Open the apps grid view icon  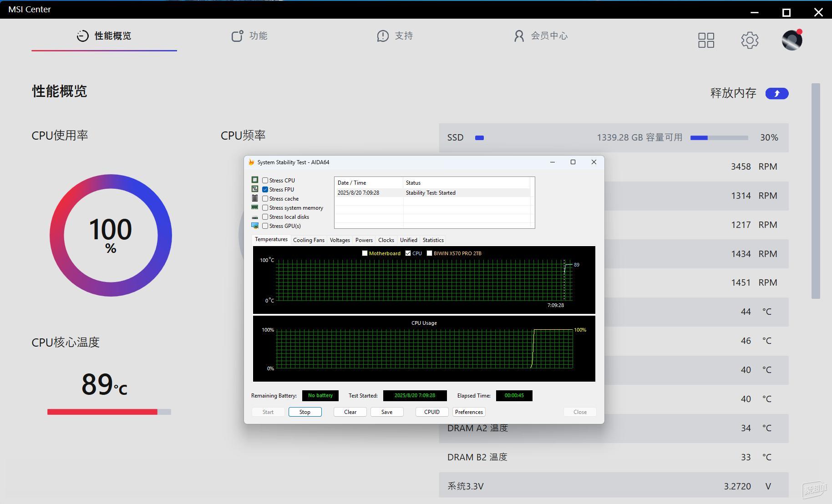(x=706, y=40)
